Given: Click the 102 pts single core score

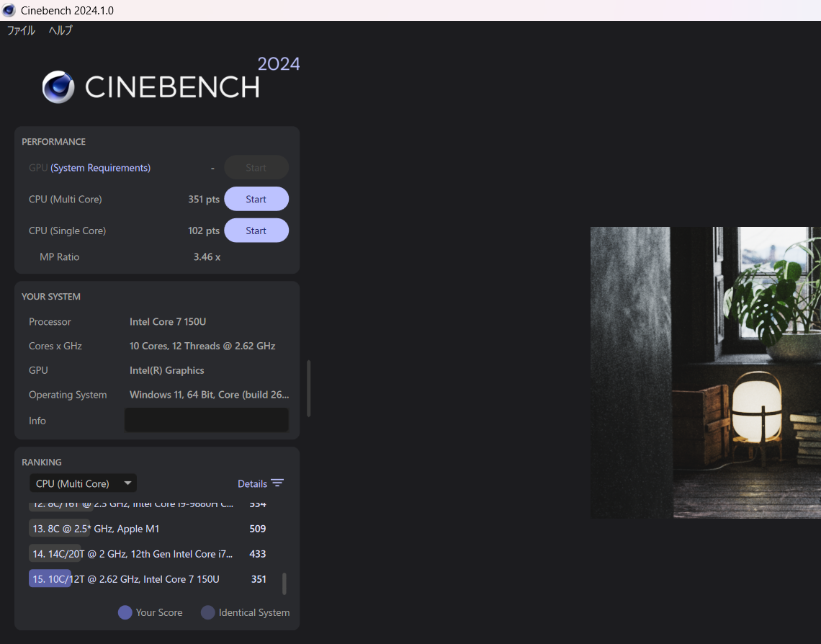Looking at the screenshot, I should coord(204,231).
